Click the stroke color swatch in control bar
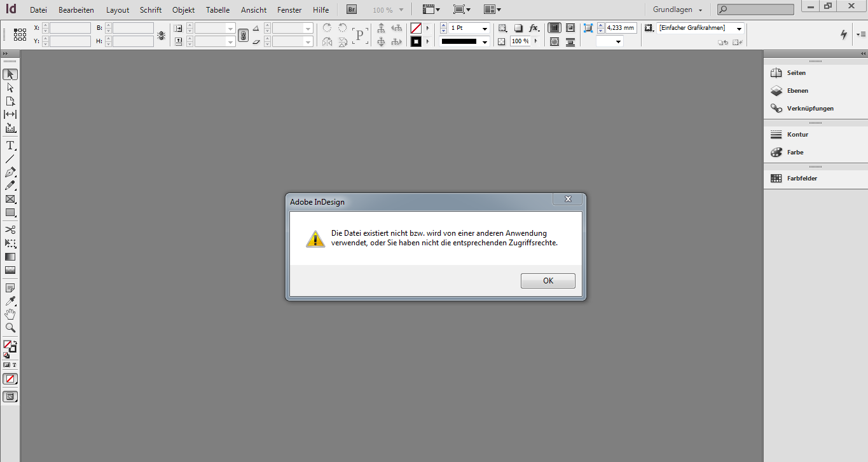 (416, 42)
